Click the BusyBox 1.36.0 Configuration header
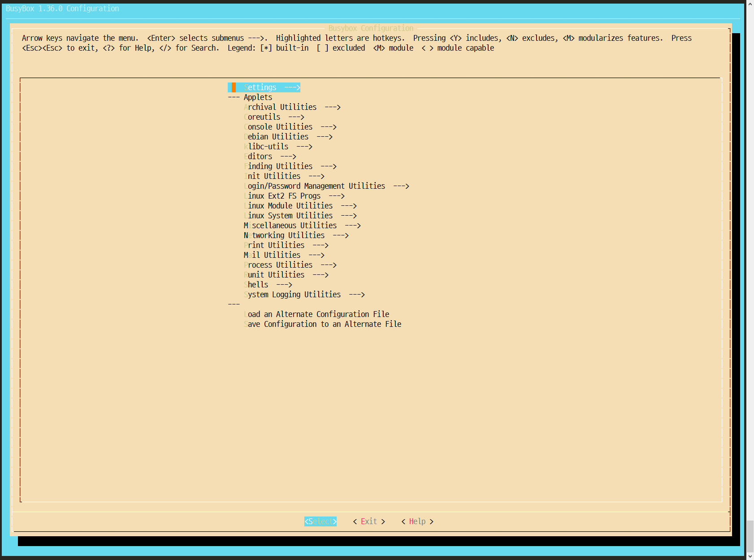 [62, 9]
